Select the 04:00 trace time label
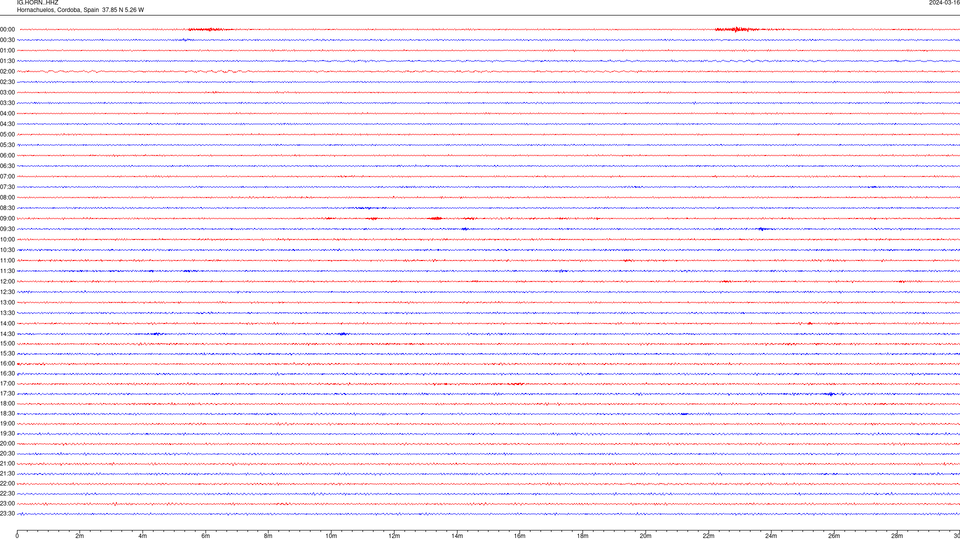Viewport: 960px width, 540px height. click(x=7, y=113)
